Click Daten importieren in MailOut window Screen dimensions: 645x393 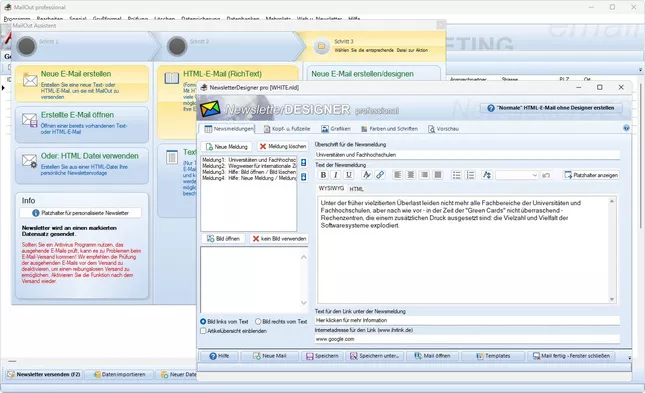pos(119,374)
